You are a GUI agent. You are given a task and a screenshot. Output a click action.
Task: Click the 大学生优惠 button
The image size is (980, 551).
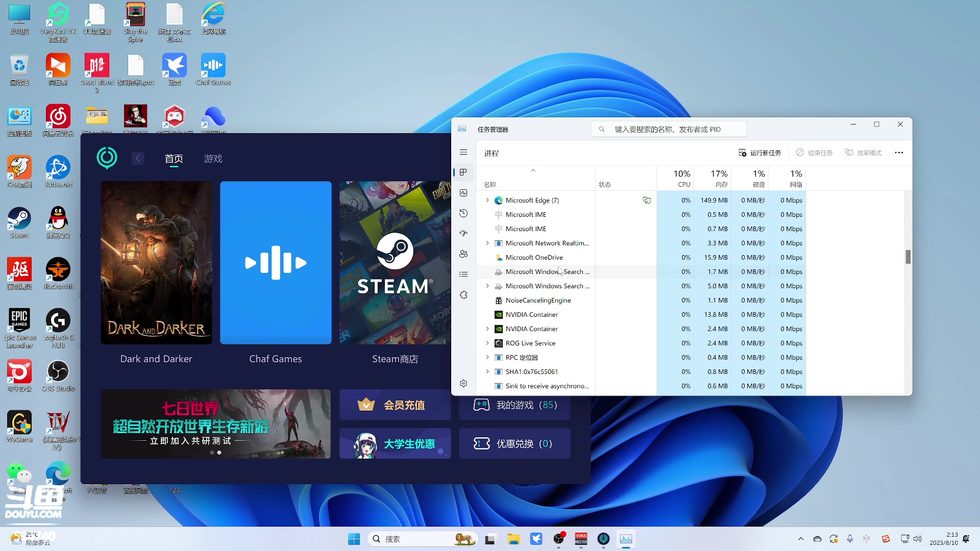coord(395,443)
